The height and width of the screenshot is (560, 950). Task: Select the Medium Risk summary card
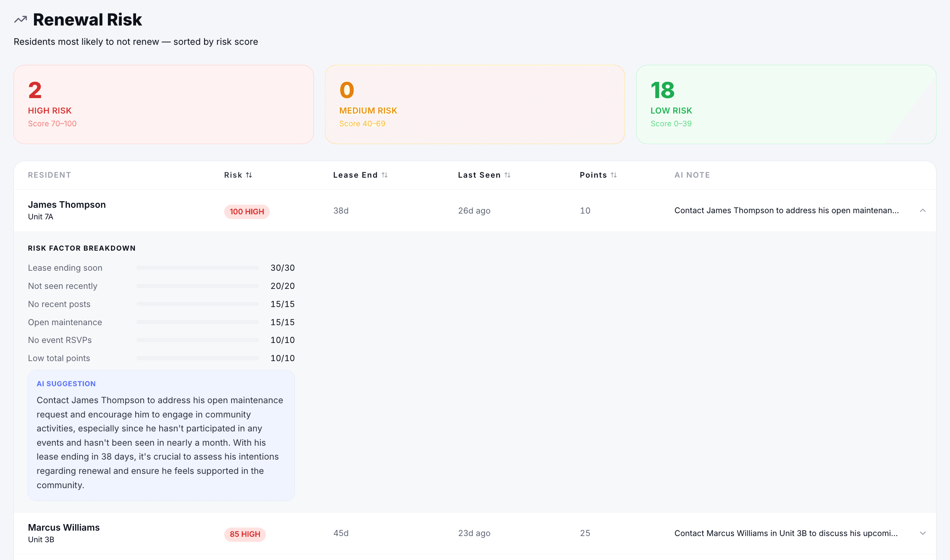(475, 104)
